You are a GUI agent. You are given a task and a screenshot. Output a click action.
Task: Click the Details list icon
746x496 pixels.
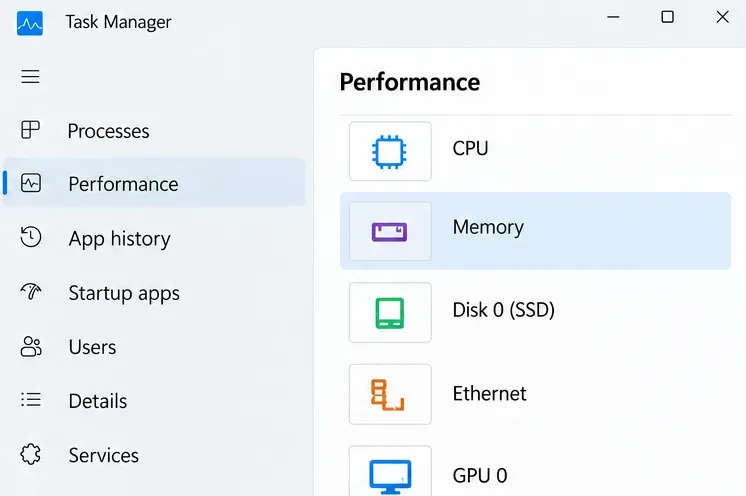31,399
